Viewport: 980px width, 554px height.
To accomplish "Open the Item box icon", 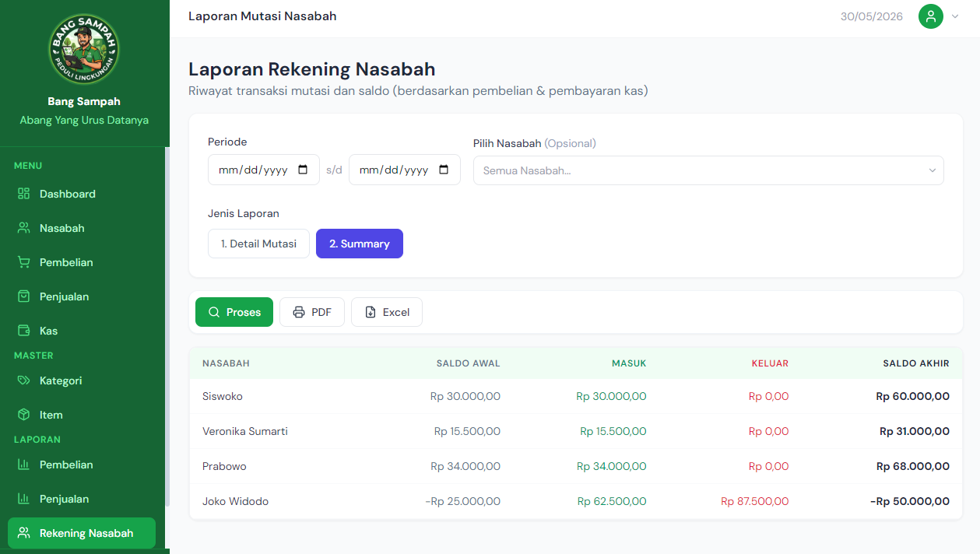I will click(x=23, y=415).
